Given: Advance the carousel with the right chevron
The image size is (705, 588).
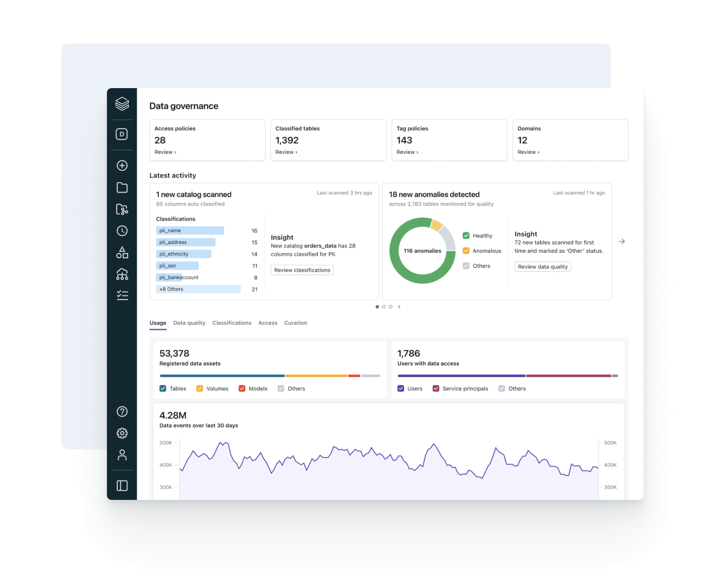Looking at the screenshot, I should (399, 306).
